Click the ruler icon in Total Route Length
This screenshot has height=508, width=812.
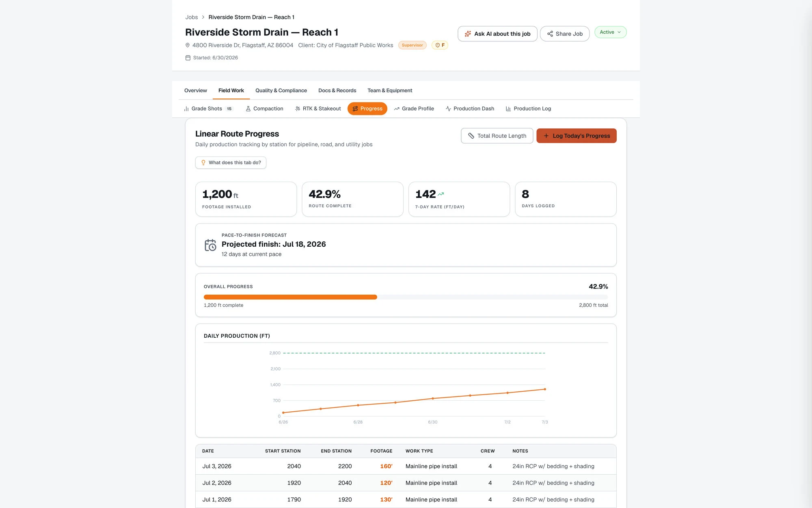click(471, 136)
